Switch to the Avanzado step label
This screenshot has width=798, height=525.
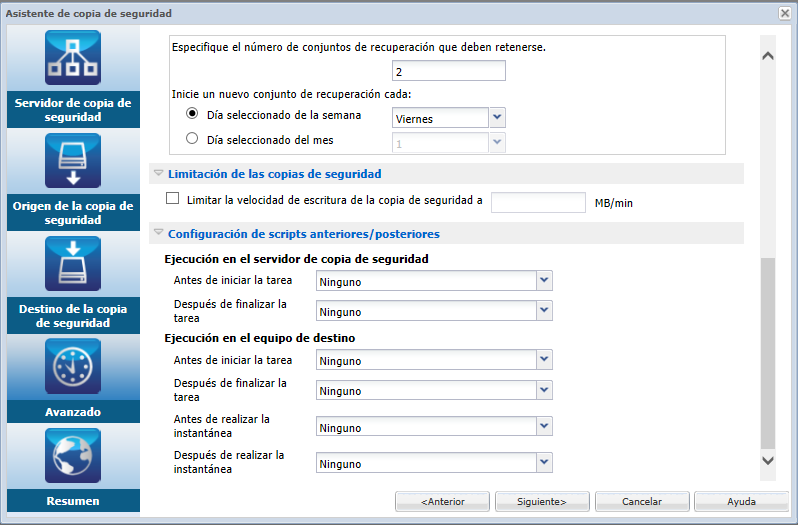tap(73, 412)
